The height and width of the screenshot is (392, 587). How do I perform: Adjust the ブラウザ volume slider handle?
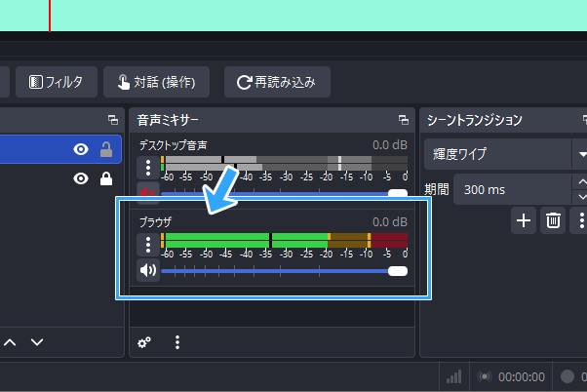(x=398, y=271)
